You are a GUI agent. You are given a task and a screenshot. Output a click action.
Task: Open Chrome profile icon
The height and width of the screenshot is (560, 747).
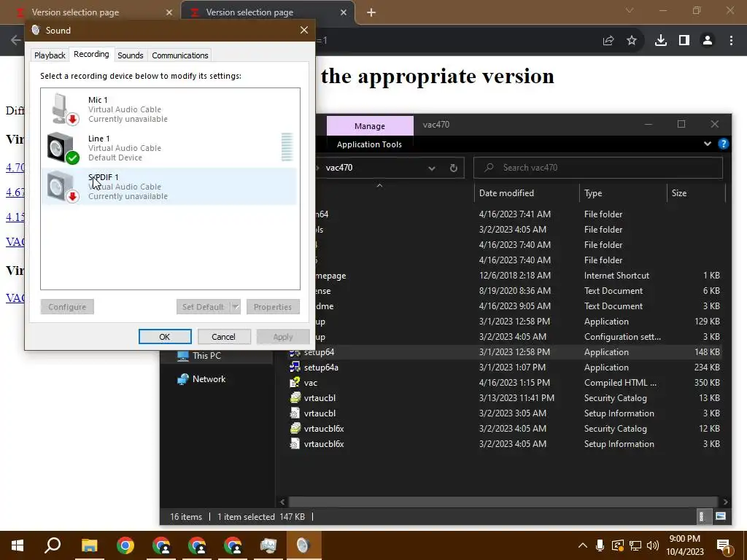708,41
